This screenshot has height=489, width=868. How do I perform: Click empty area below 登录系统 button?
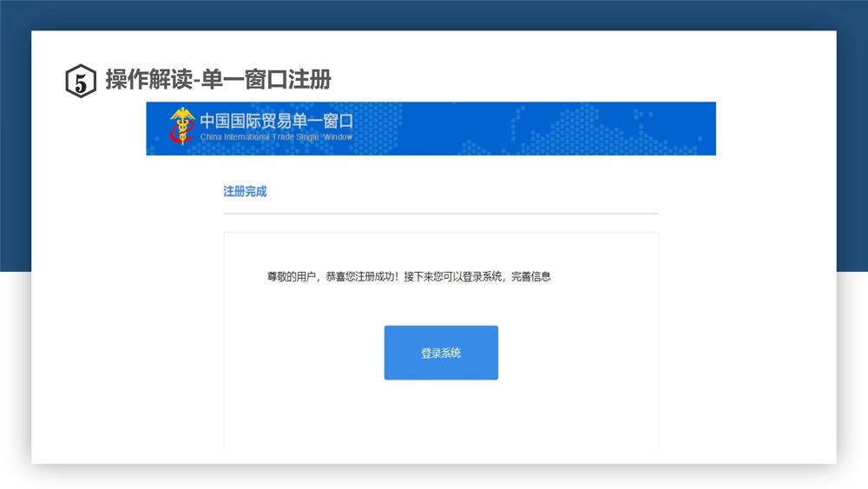click(441, 417)
